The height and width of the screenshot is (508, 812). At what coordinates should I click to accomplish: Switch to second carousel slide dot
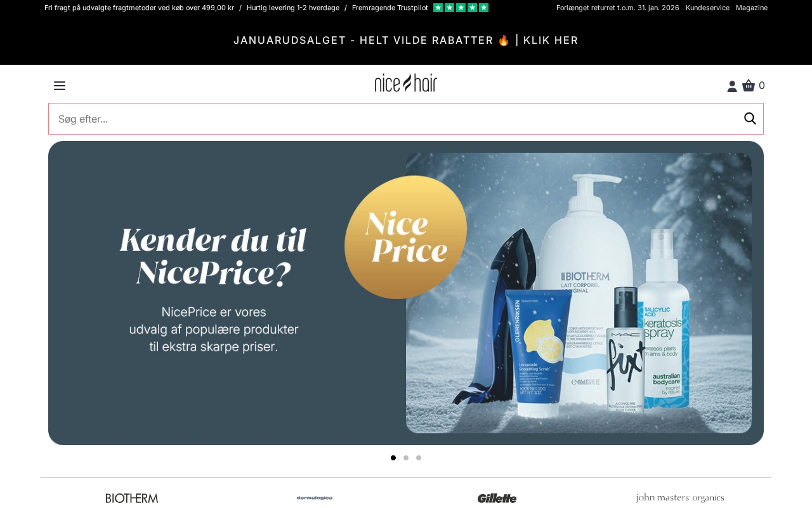point(406,458)
